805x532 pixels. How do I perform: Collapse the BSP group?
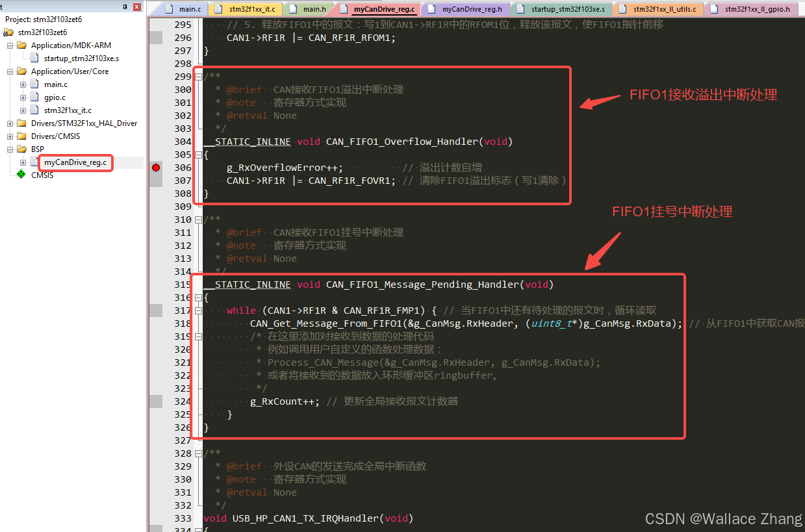10,149
